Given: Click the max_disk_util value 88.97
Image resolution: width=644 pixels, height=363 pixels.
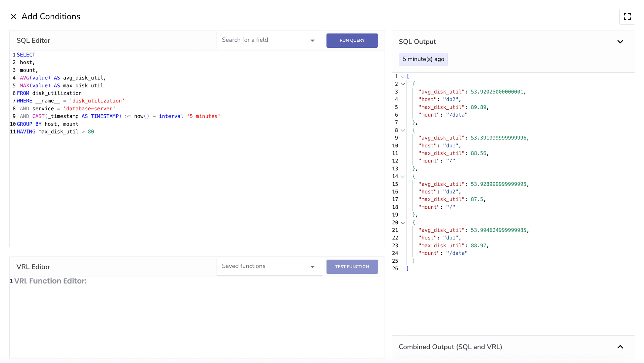Looking at the screenshot, I should [x=478, y=246].
